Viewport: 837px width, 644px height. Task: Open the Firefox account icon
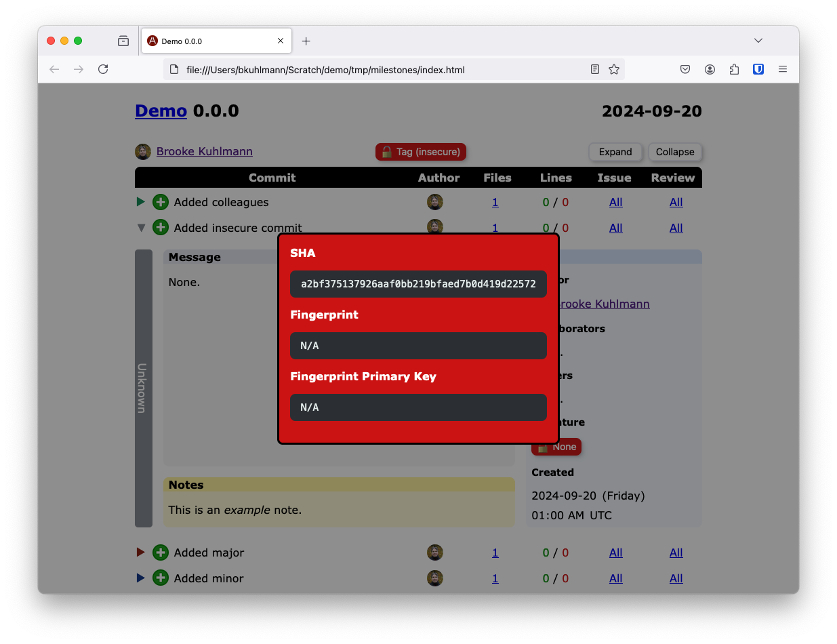(710, 69)
